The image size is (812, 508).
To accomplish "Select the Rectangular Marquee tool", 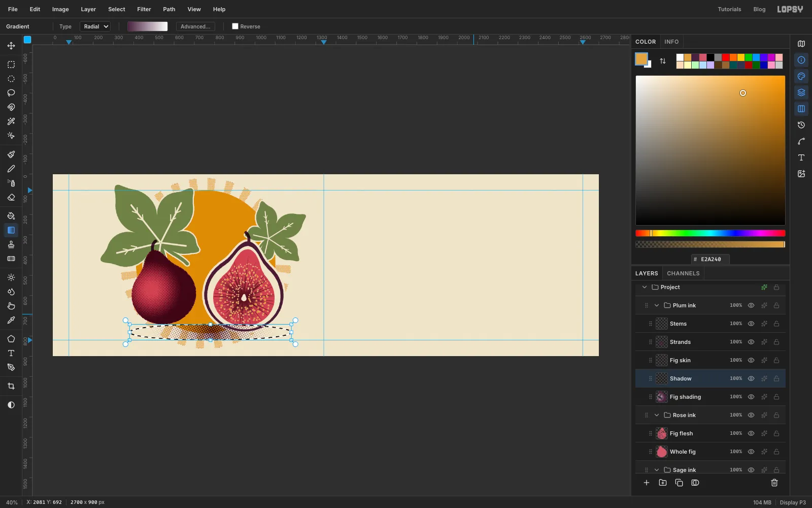I will coord(11,65).
